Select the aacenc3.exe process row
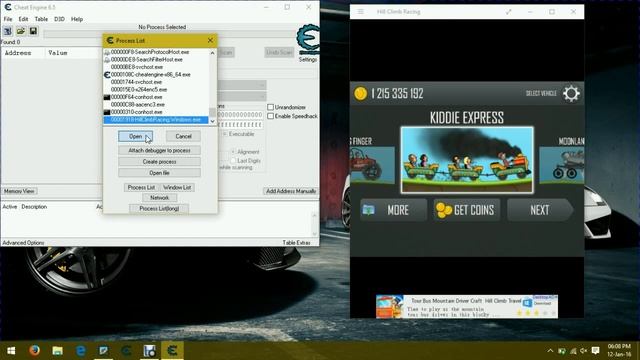Viewport: 640px width, 360px height. [156, 104]
